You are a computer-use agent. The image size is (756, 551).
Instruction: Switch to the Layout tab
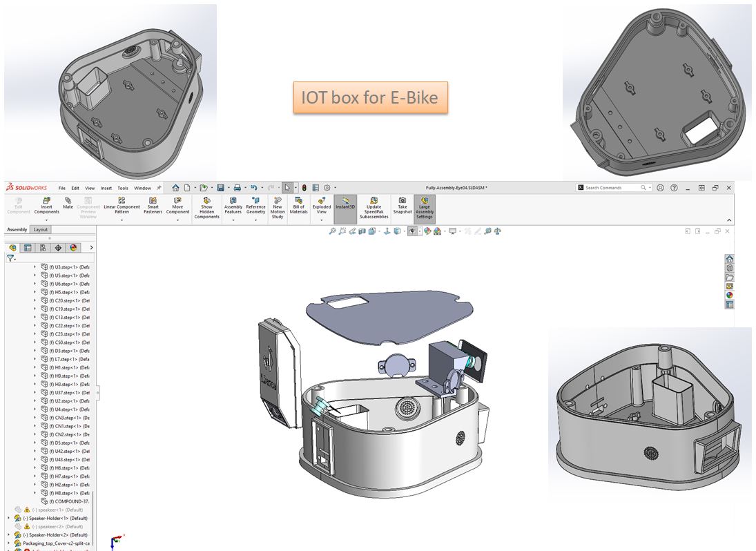pyautogui.click(x=41, y=229)
